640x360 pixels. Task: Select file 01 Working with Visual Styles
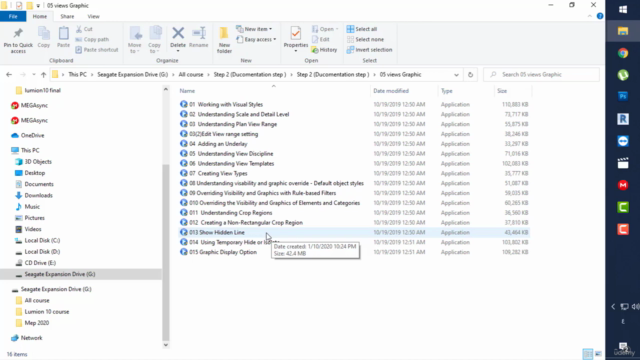tap(226, 104)
